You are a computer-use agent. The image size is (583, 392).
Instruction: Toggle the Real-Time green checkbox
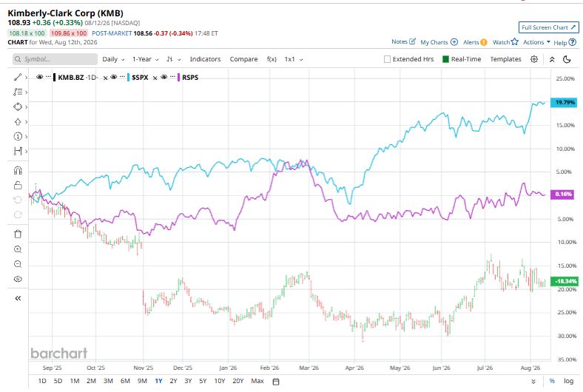(x=445, y=59)
